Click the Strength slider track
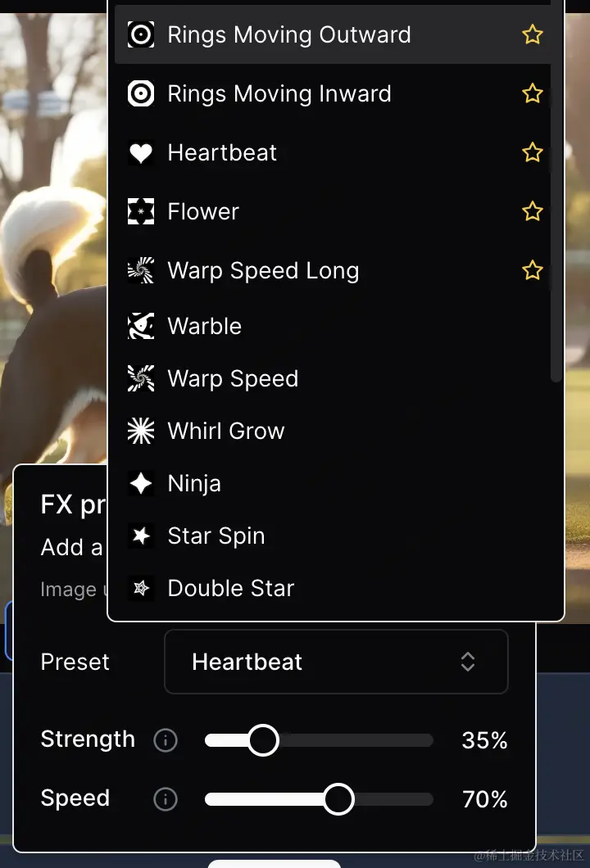 point(319,740)
